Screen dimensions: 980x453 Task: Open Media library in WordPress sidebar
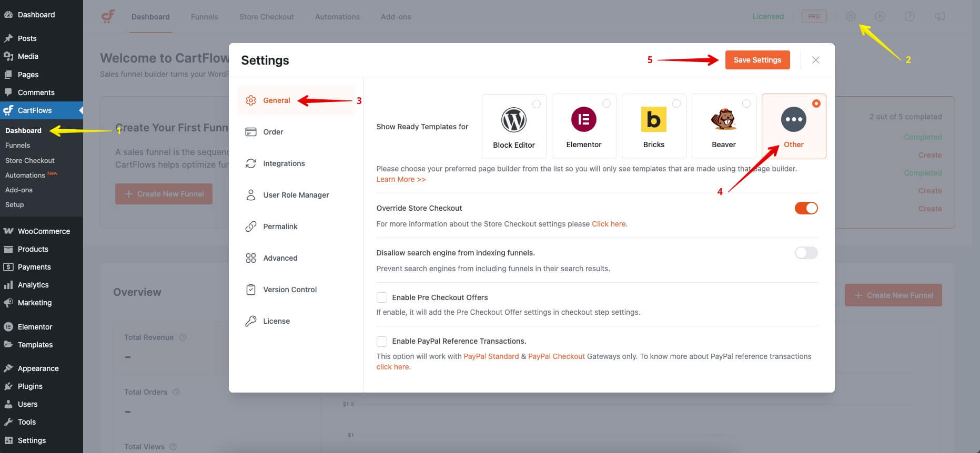click(x=42, y=56)
